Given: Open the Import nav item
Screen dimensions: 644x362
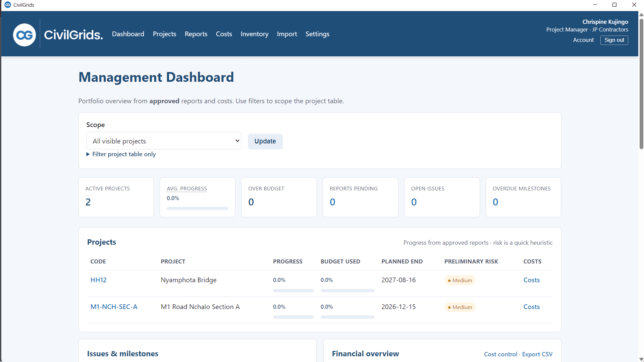Looking at the screenshot, I should tap(287, 34).
